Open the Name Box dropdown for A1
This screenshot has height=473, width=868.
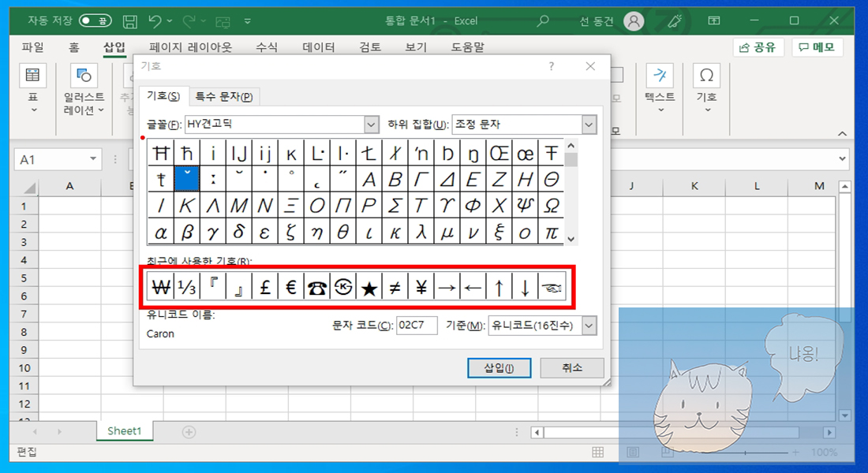click(x=93, y=159)
